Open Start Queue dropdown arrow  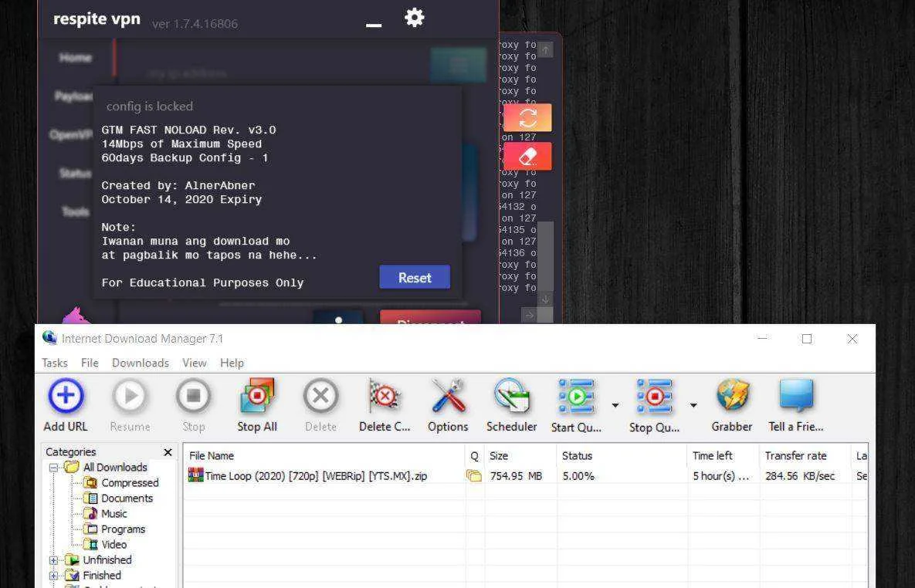pyautogui.click(x=615, y=405)
